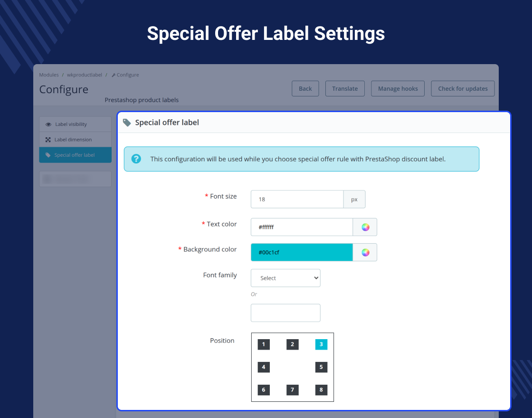Open Text color picker wheel
Screen dimensions: 532x418
point(365,227)
